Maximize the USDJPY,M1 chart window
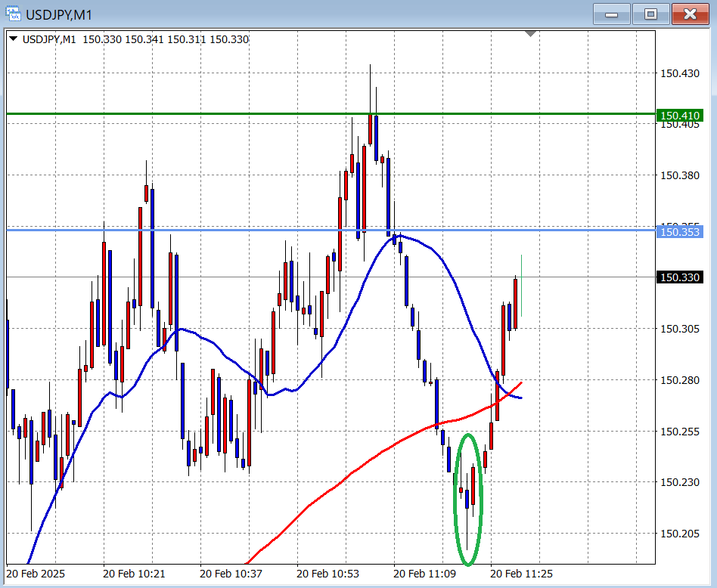 pos(651,14)
